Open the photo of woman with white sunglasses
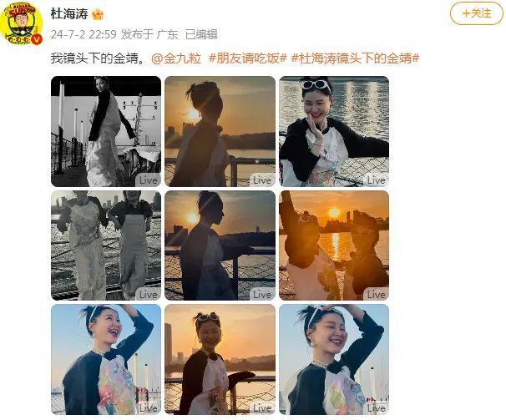Screen dimensions: 506x420 click(x=334, y=131)
